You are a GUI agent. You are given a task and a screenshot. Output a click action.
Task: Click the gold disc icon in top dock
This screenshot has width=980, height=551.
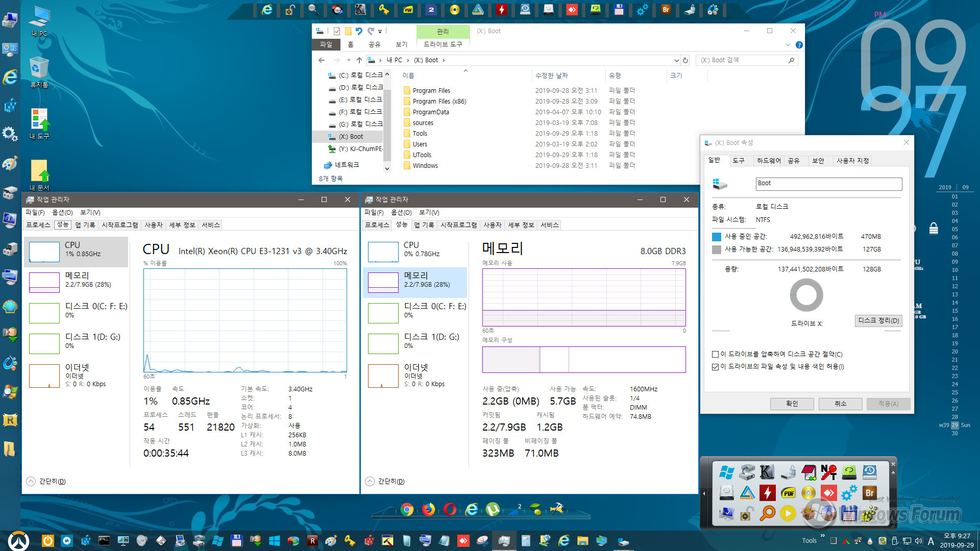pos(455,10)
